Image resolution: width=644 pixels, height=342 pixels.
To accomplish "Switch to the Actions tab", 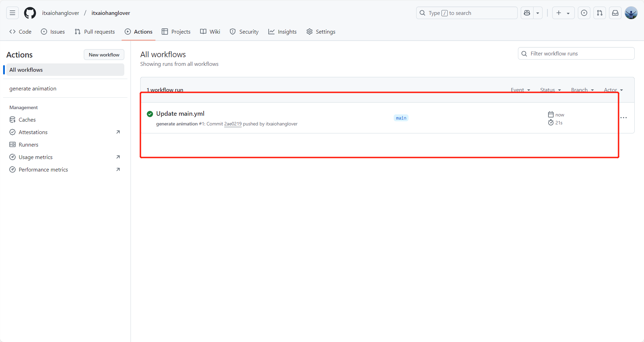I will (x=138, y=32).
